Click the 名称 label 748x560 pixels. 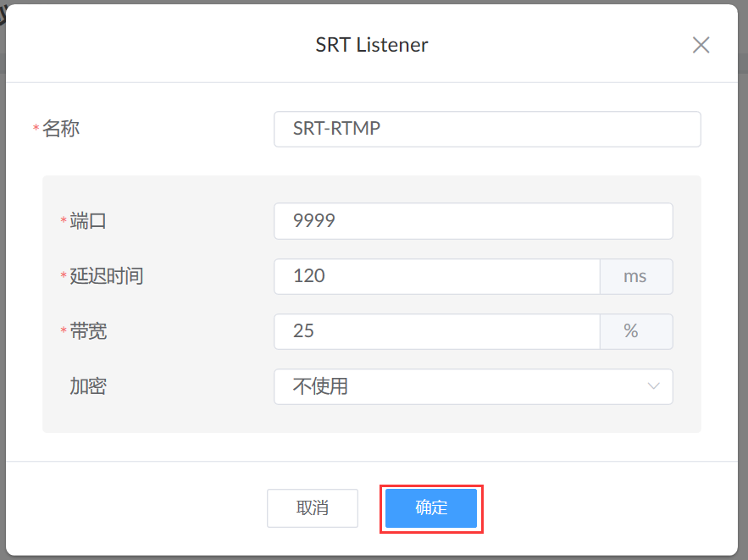pyautogui.click(x=61, y=128)
